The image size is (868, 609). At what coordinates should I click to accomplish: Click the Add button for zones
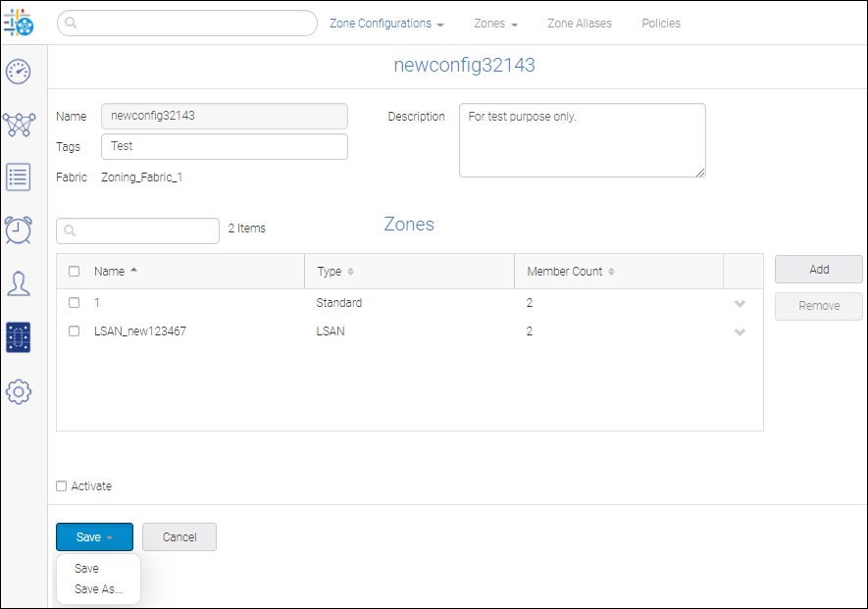pos(818,270)
